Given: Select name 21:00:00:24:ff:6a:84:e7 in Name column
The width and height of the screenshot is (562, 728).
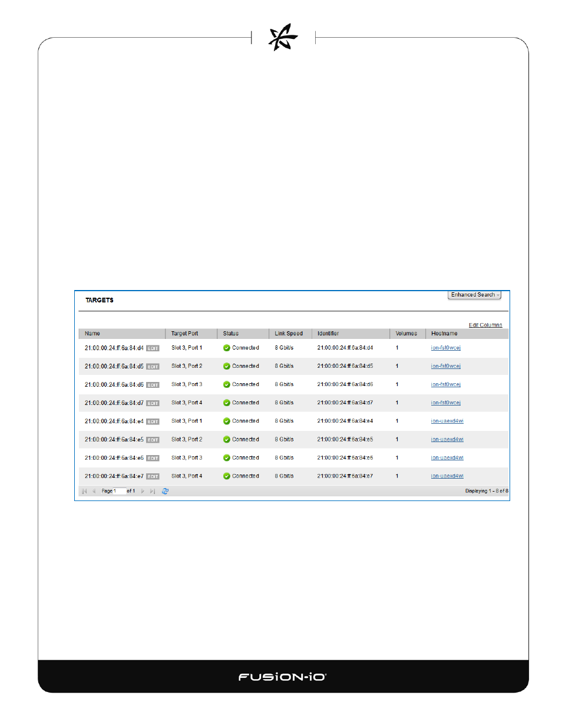Looking at the screenshot, I should pyautogui.click(x=114, y=476).
